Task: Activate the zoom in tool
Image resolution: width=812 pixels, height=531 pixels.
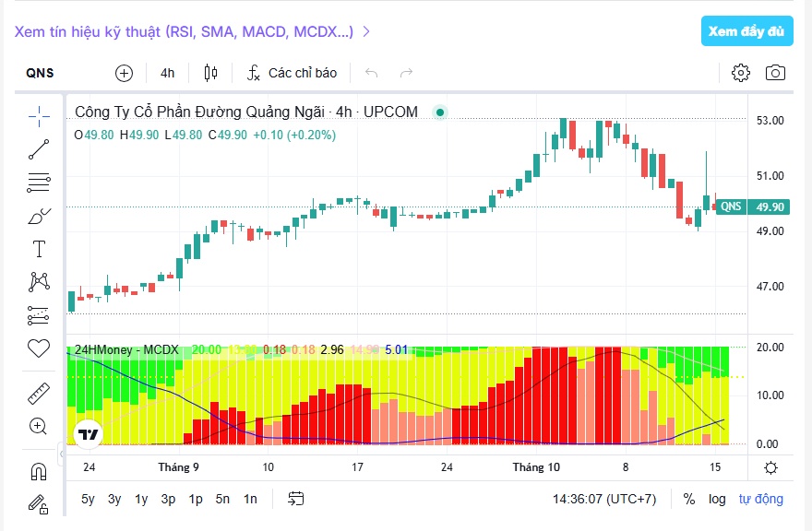Action: (39, 426)
